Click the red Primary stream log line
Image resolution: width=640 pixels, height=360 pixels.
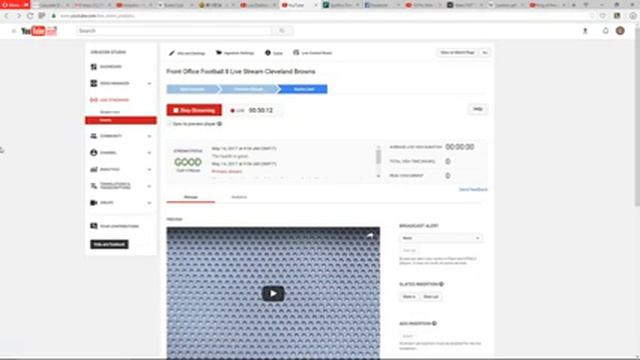227,171
